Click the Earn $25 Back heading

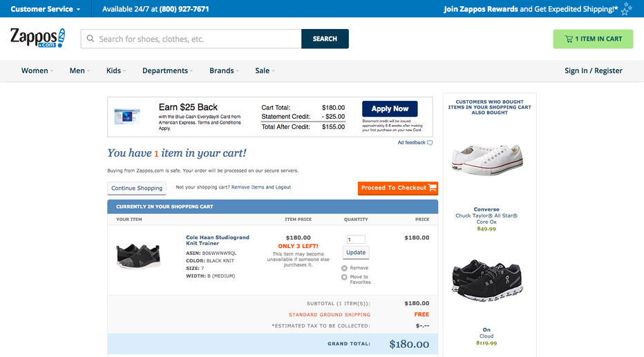(x=188, y=107)
